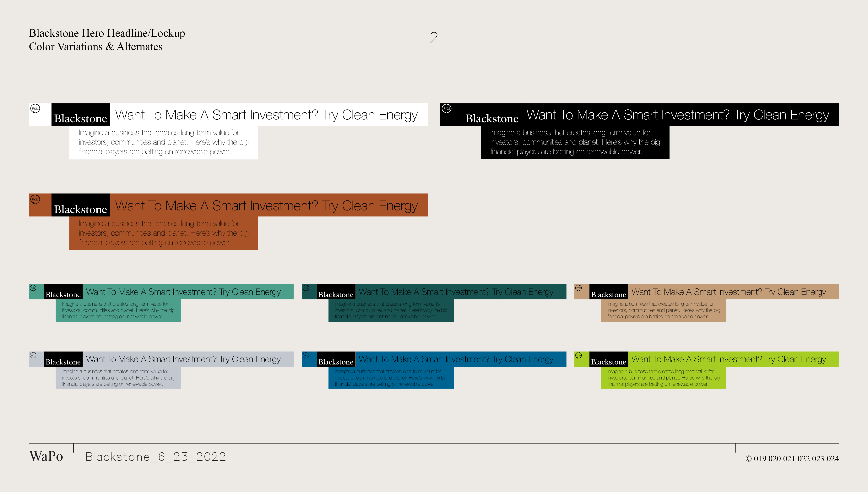This screenshot has height=492, width=868.
Task: Click the subhead paragraph in the lime green box
Action: [x=664, y=378]
